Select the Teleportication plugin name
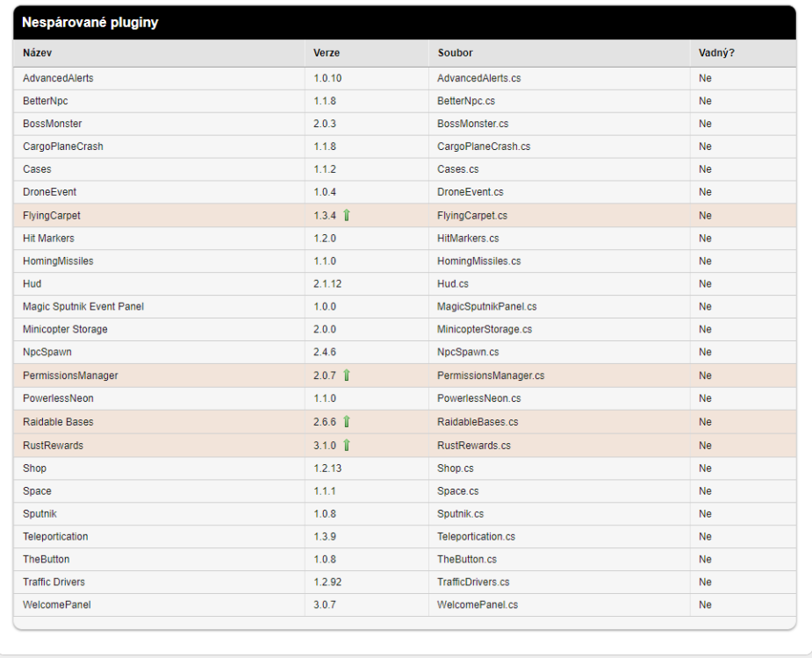 click(x=55, y=537)
